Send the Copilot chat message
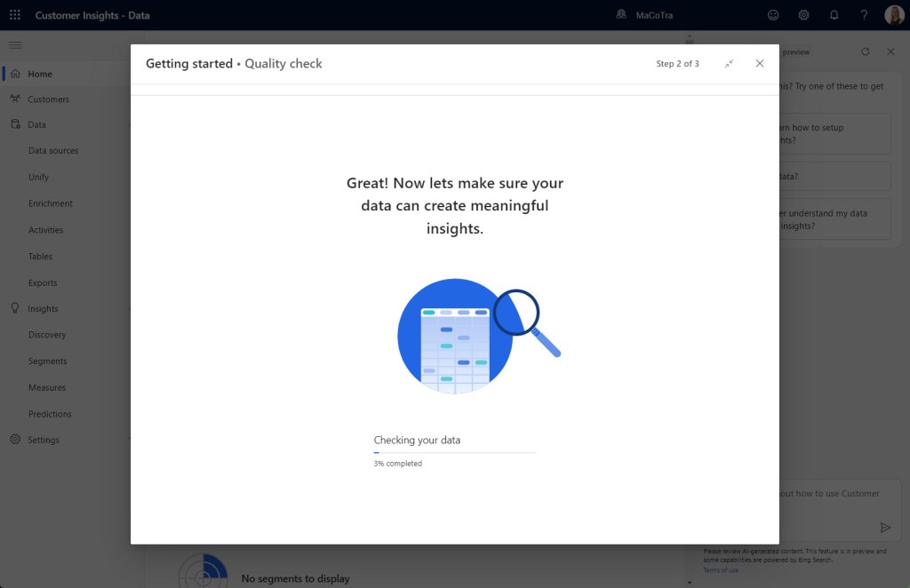This screenshot has height=588, width=910. 885,527
